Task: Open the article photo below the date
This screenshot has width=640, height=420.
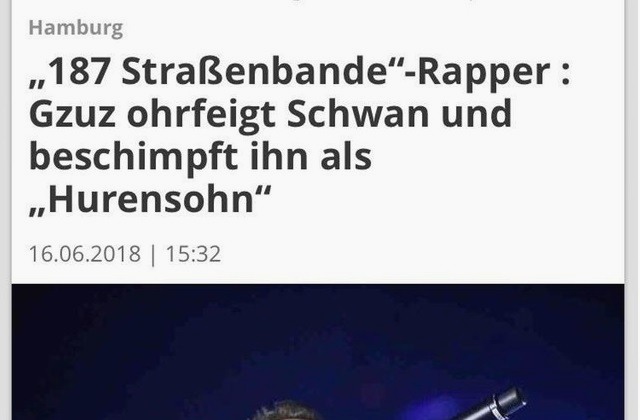Action: [x=318, y=352]
